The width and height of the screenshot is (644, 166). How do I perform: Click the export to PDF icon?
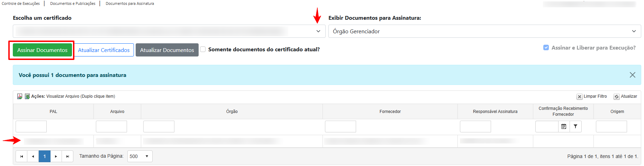point(20,96)
